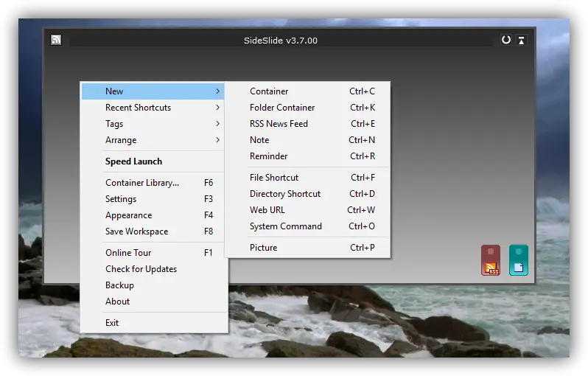Choose Exit from the menu

(154, 323)
